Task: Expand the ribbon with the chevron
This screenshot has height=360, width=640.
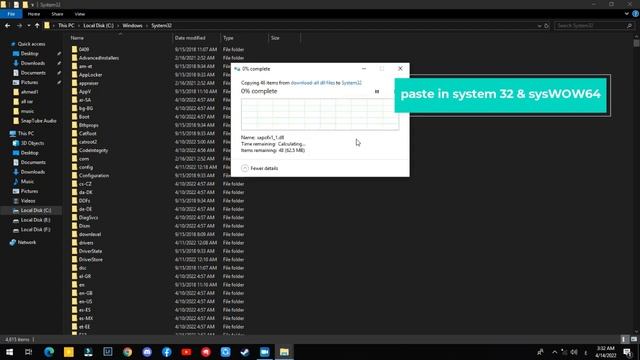Action: (627, 14)
